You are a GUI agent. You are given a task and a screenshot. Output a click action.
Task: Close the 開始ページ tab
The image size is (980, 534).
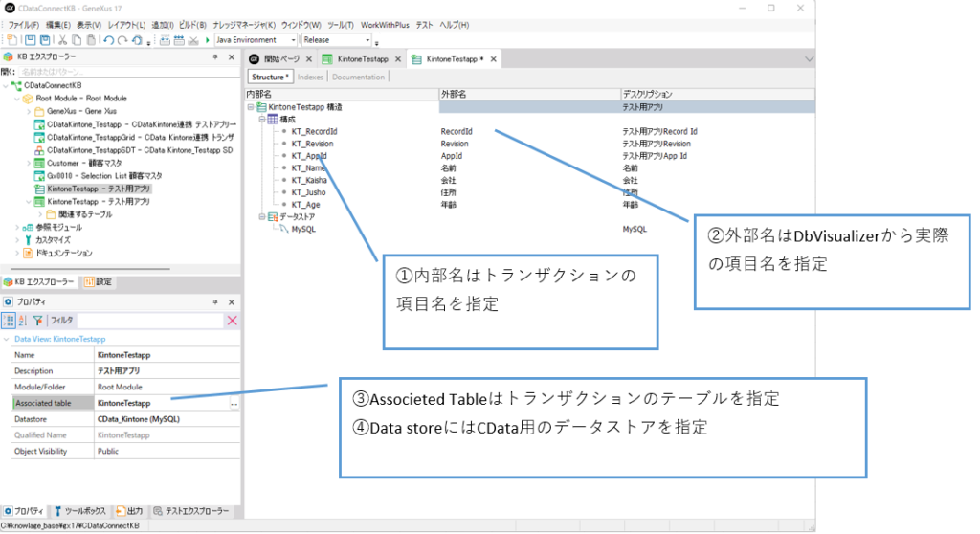pyautogui.click(x=309, y=59)
